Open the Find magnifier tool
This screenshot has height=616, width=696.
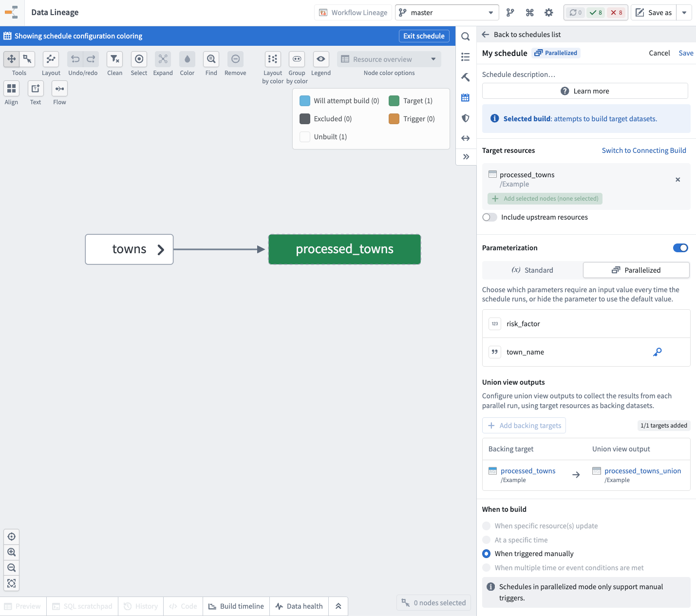211,59
